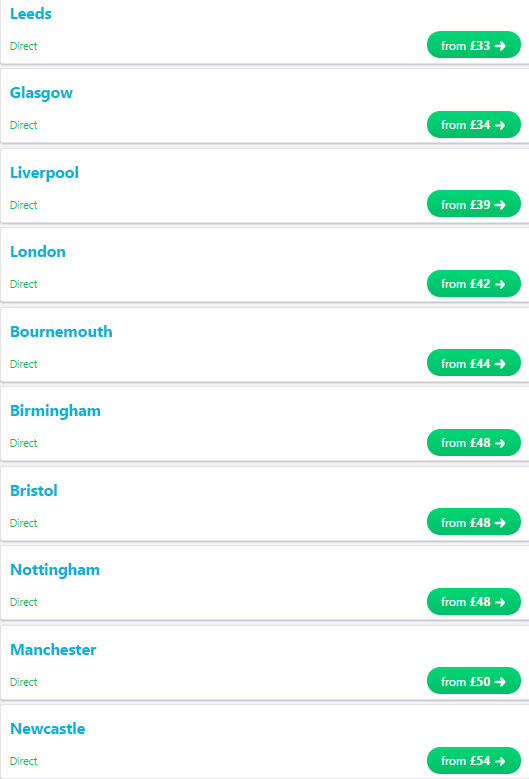Viewport: 529px width, 779px height.
Task: Click the 'from £33' button for Leeds
Action: coord(473,45)
